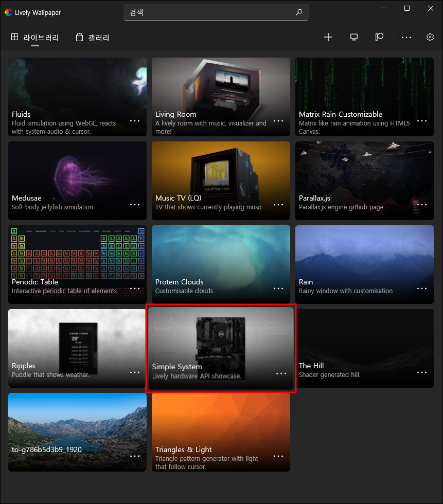Open settings with the gear icon
This screenshot has width=443, height=504.
point(430,37)
